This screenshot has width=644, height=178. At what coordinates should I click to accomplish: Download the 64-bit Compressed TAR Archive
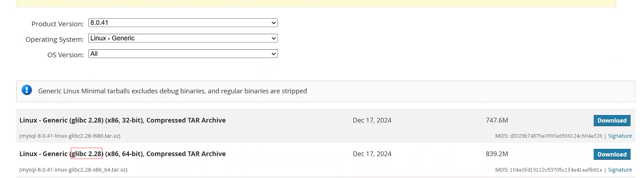coord(611,154)
